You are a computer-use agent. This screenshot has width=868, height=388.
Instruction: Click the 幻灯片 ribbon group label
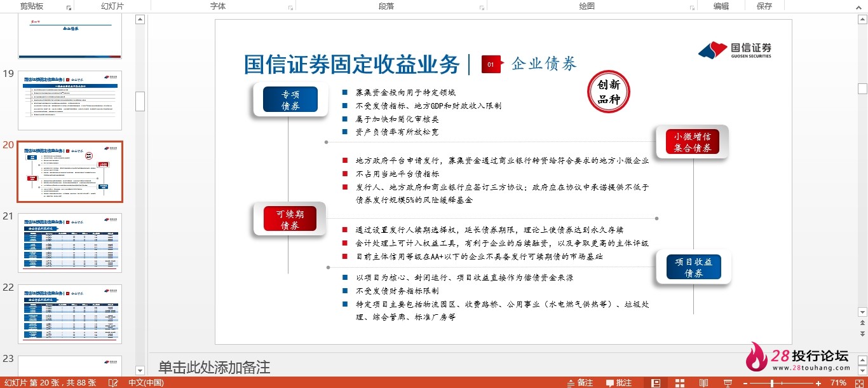112,6
